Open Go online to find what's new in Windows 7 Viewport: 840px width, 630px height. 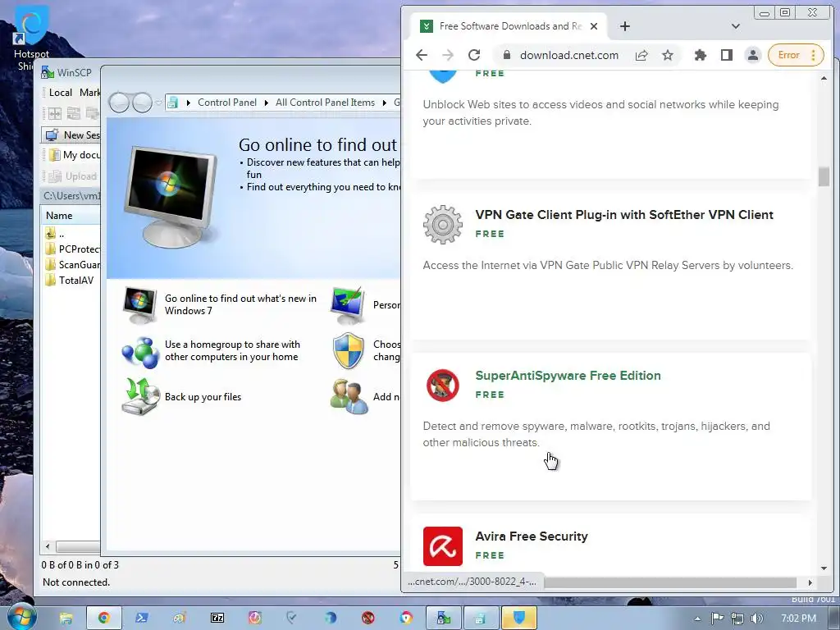[240, 304]
